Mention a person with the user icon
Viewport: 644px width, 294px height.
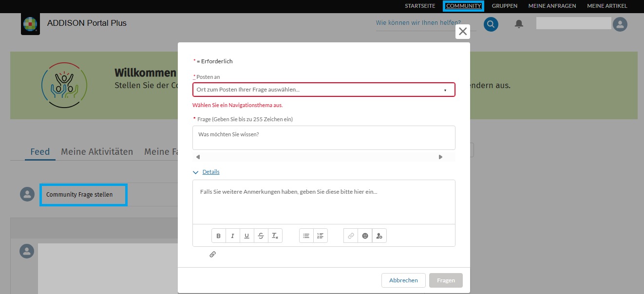click(x=379, y=236)
